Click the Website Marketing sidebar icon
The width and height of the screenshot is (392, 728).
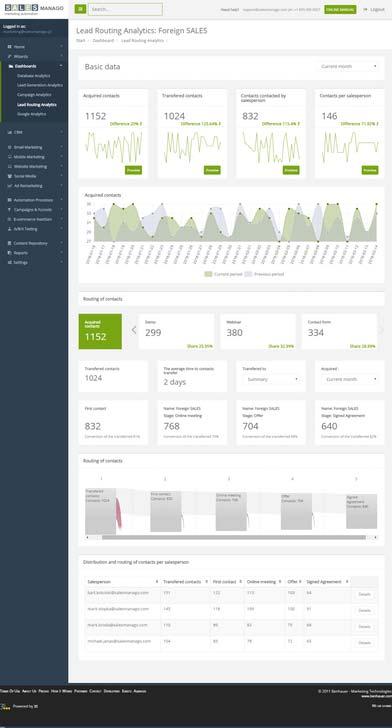click(10, 166)
